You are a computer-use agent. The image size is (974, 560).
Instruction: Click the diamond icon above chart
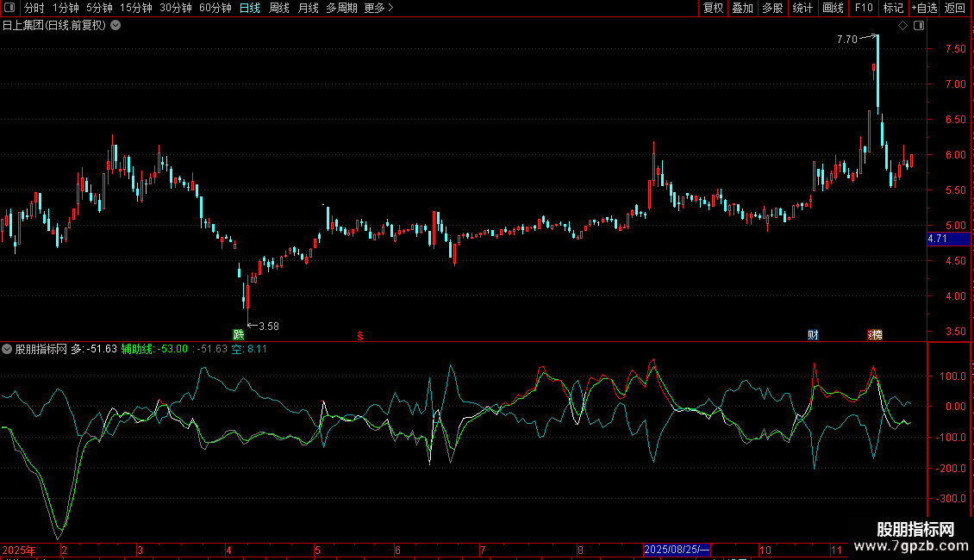[903, 26]
